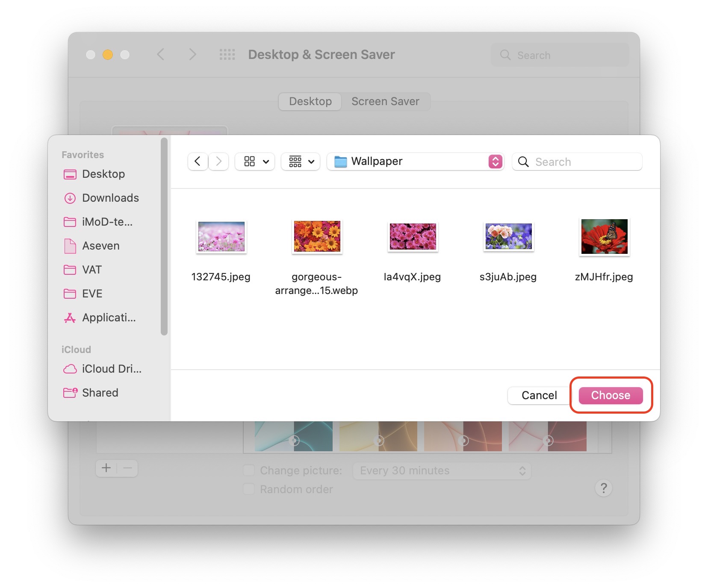Viewport: 708px width, 588px height.
Task: Switch to the Screen Saver tab
Action: (x=385, y=102)
